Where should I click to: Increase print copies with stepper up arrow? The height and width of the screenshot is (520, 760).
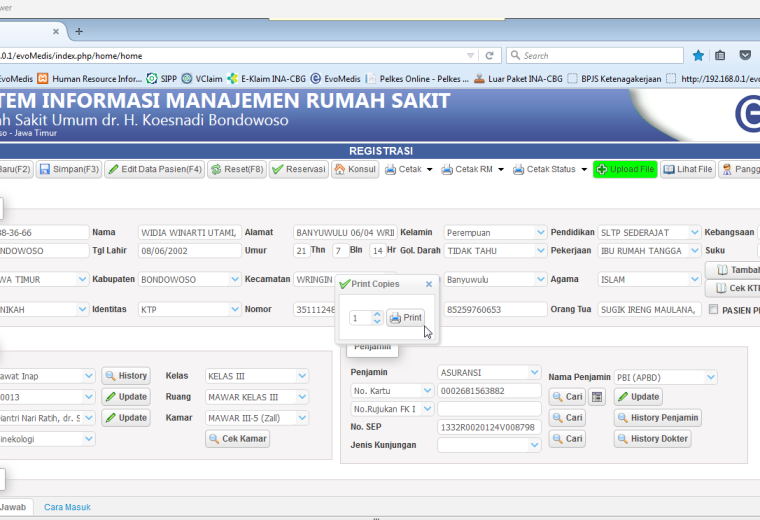377,315
